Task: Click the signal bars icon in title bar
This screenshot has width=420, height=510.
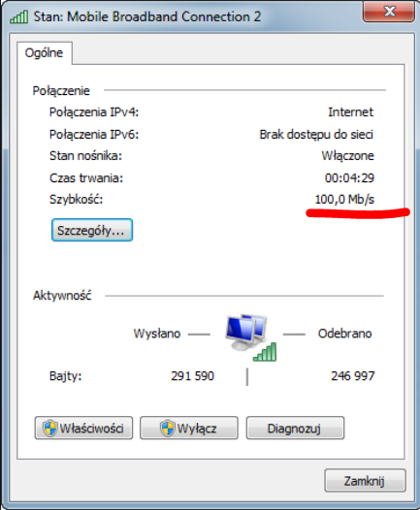Action: (x=18, y=16)
